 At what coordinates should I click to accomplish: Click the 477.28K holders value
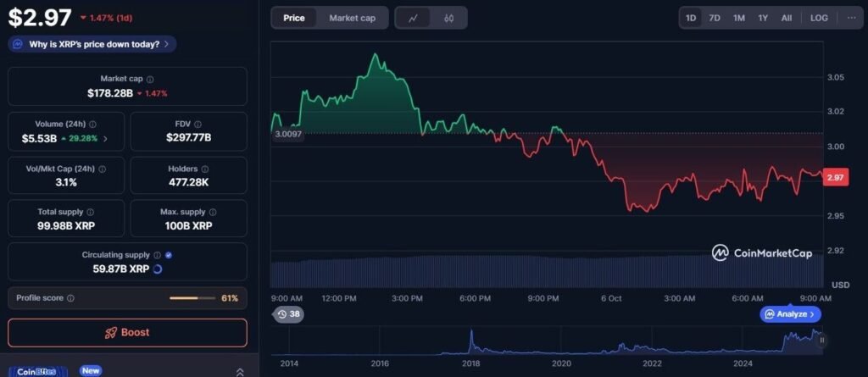[189, 182]
